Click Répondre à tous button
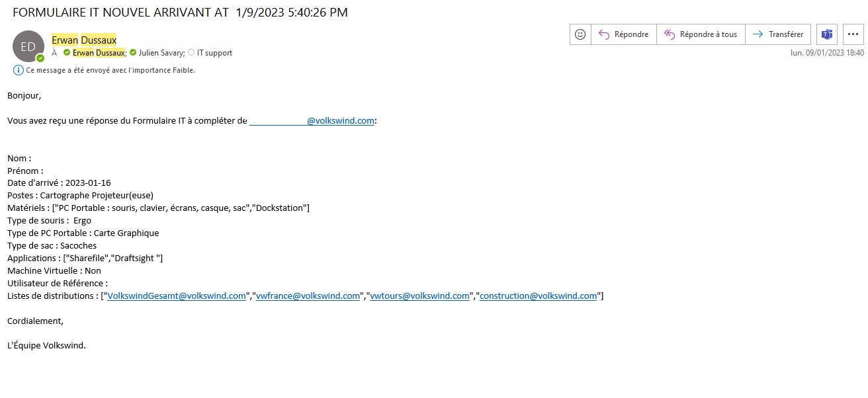 [x=701, y=34]
